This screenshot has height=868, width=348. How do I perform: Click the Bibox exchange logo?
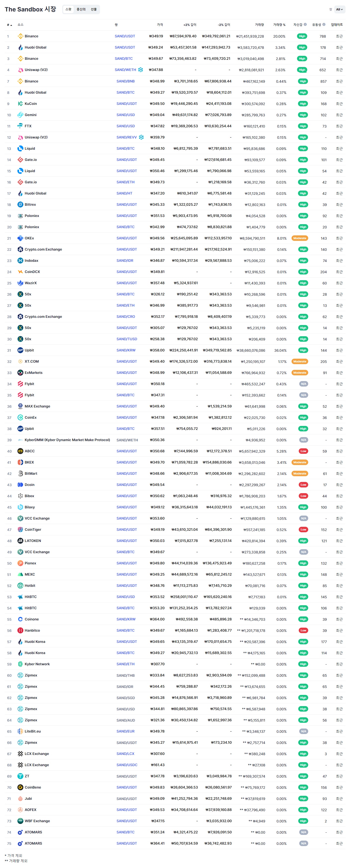pos(20,496)
